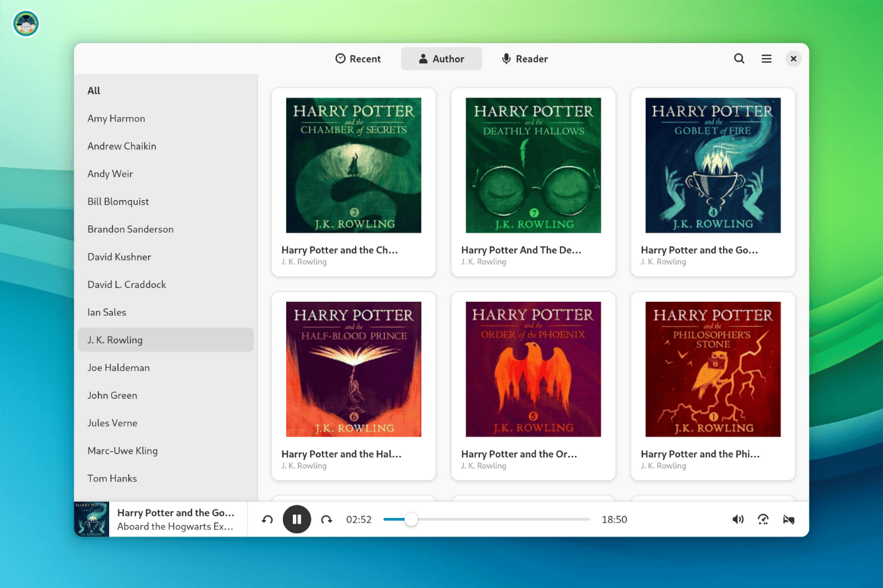Open the hamburger main menu
Screen dimensions: 883x588
click(x=766, y=59)
